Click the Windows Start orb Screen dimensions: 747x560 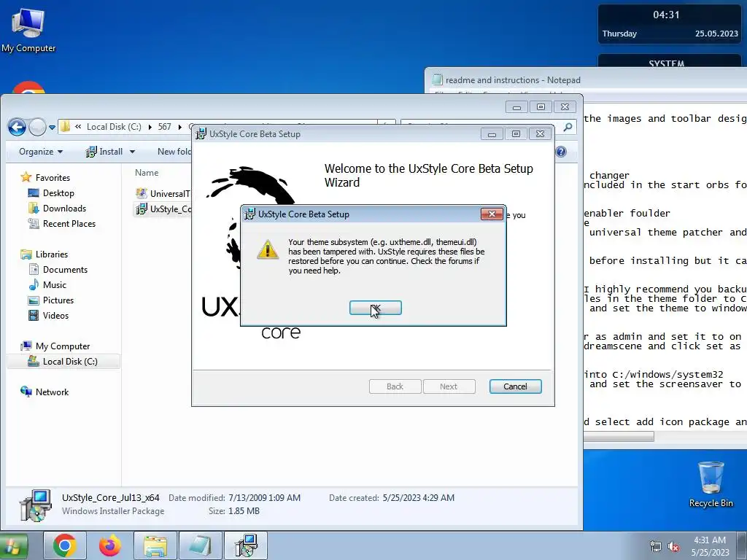(x=13, y=545)
